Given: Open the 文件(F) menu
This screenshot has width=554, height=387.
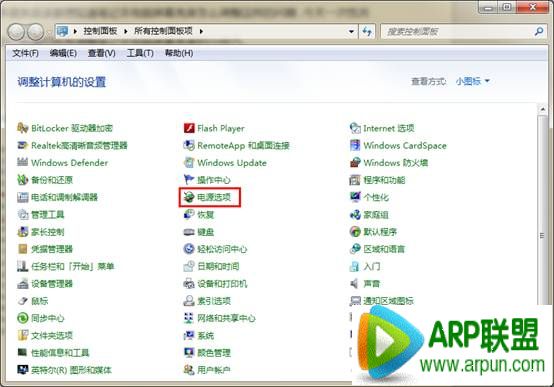Looking at the screenshot, I should (25, 53).
